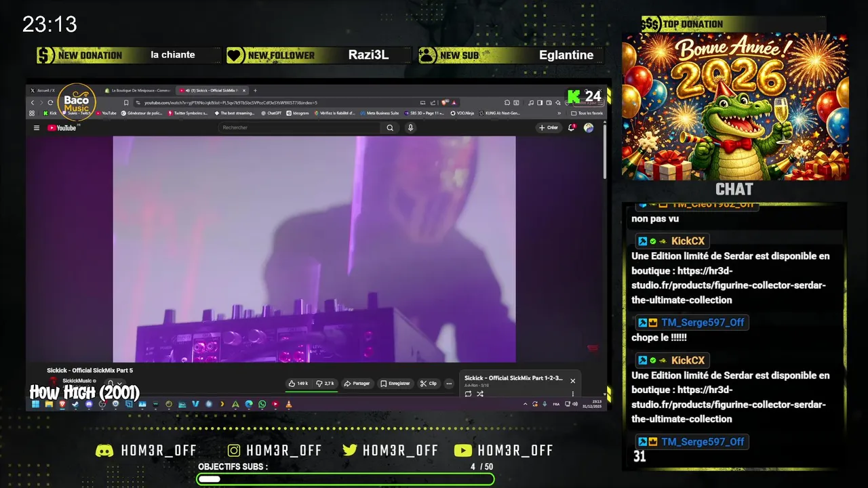Click the YouTube logo
The height and width of the screenshot is (488, 868).
tap(63, 127)
